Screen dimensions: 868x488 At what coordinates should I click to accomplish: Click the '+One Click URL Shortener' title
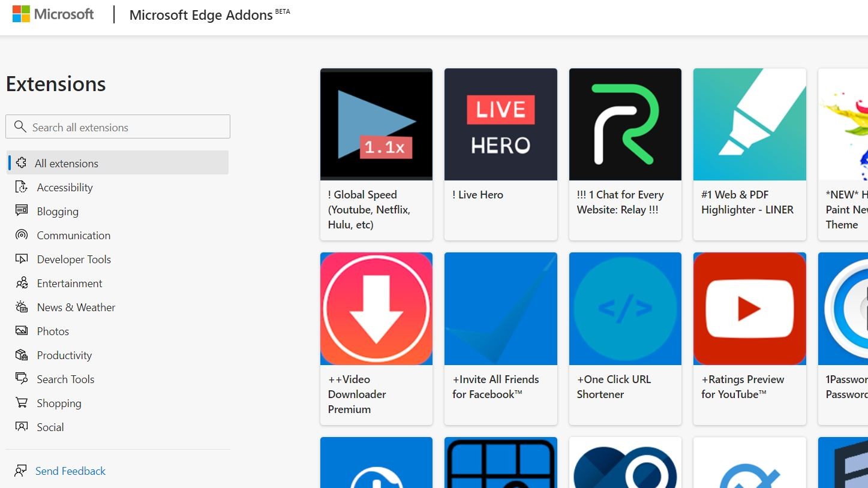click(x=614, y=387)
